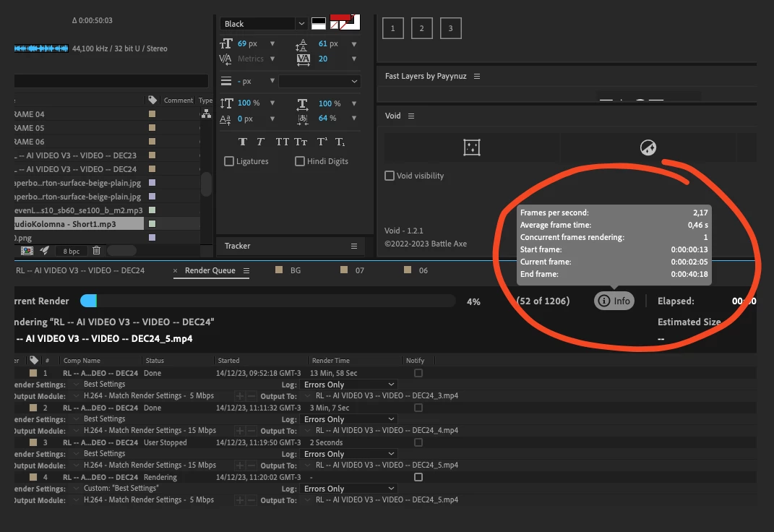Open Log dropdown for render item 1

point(348,385)
